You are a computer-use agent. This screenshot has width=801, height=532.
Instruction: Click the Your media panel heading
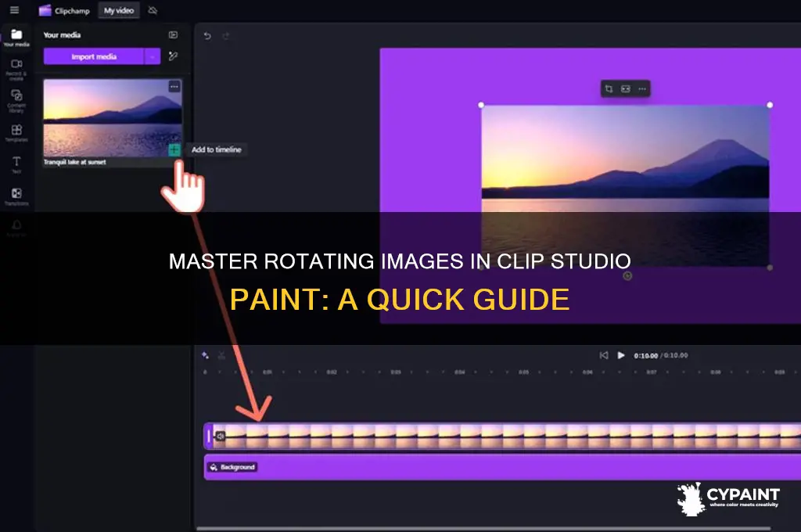coord(62,34)
